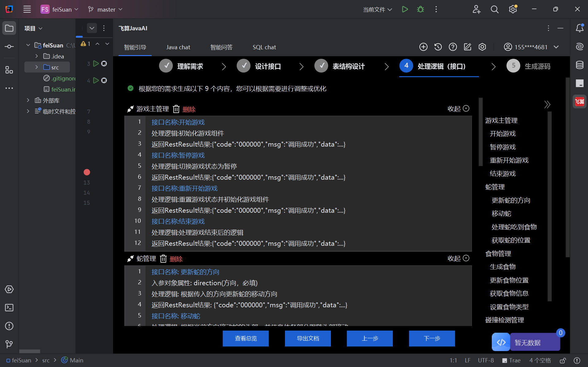Click the trash icon beside 蛇管理
Viewport: 588px width, 367px height.
click(163, 259)
